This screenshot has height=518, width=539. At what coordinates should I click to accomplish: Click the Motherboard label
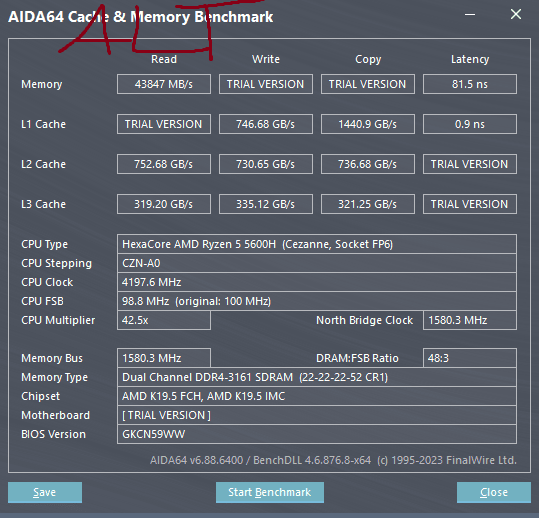[x=55, y=415]
